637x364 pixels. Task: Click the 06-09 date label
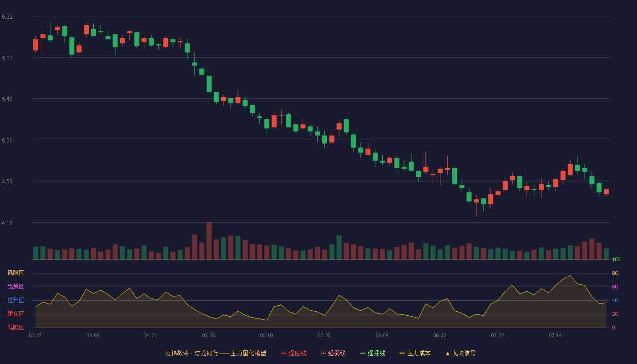[x=382, y=335]
